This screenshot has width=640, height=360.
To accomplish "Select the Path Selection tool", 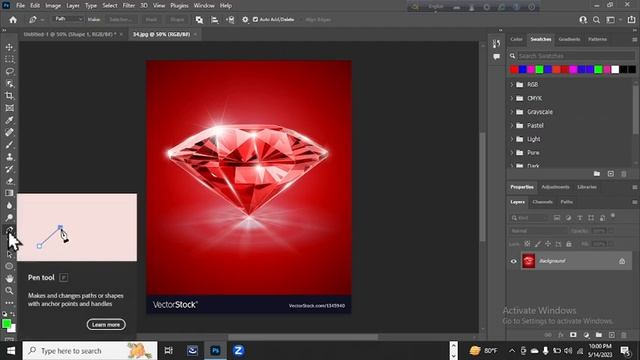I will point(9,254).
